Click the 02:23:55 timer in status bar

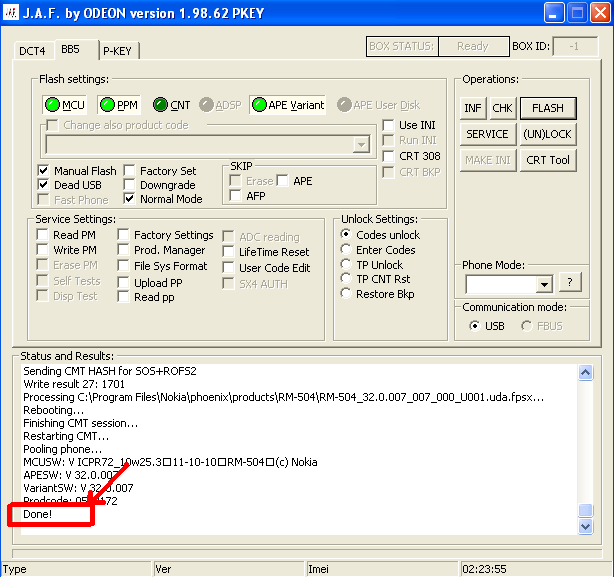tap(484, 569)
